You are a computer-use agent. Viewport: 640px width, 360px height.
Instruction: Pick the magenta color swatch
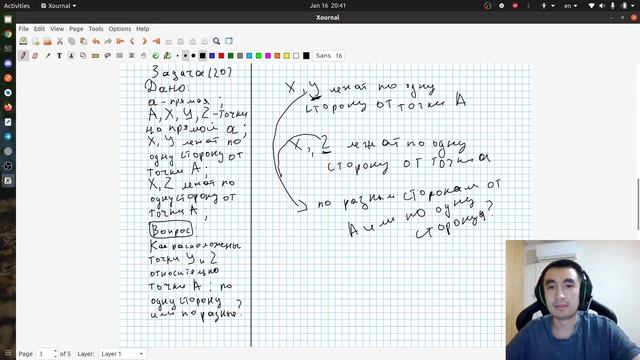pyautogui.click(x=268, y=56)
